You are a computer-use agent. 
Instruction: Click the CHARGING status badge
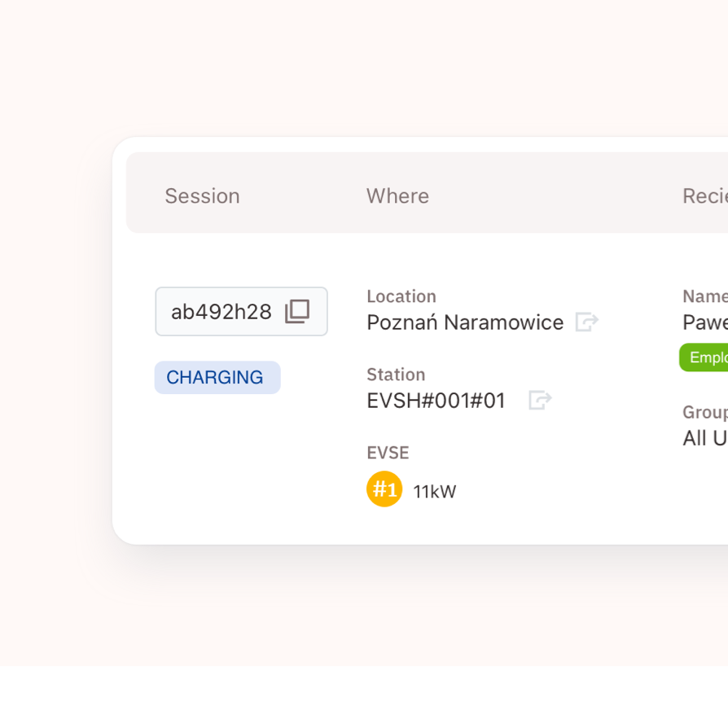coord(217,378)
